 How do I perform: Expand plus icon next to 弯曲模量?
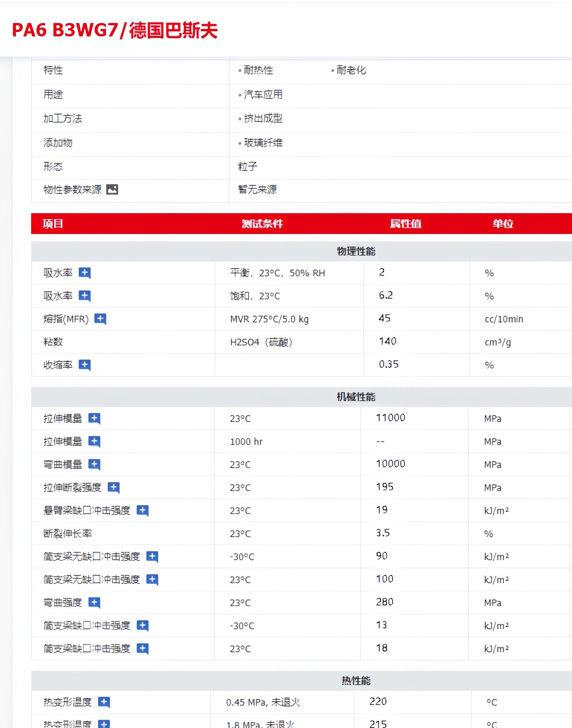tap(94, 464)
